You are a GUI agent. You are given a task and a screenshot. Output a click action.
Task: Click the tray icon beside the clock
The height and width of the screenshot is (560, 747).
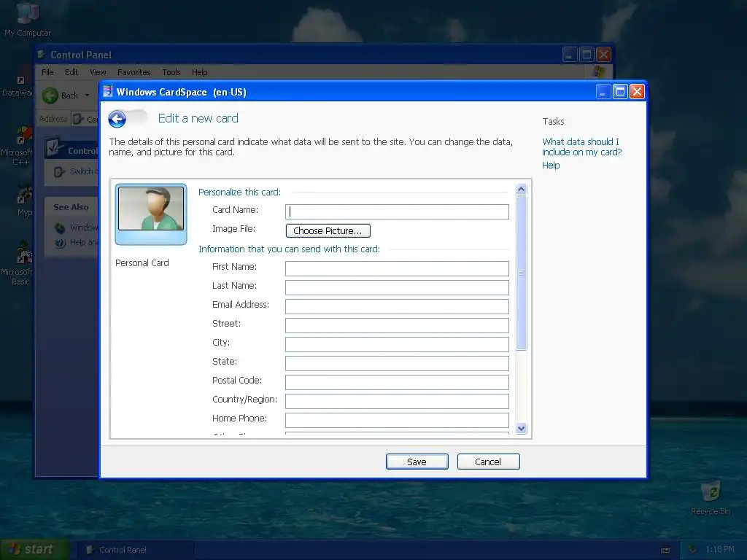click(x=692, y=550)
